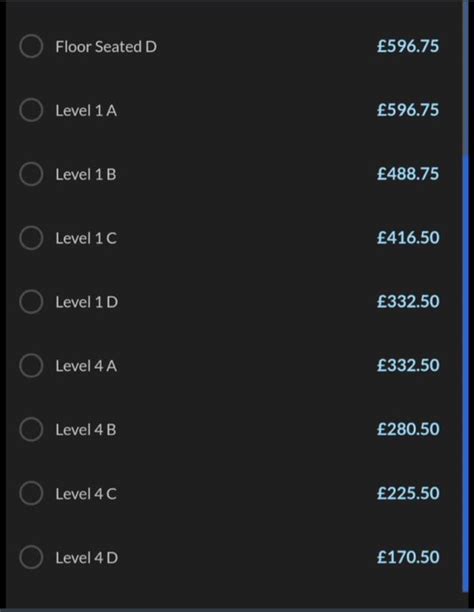Click the Level 4 C label text
This screenshot has width=474, height=612.
pyautogui.click(x=86, y=494)
